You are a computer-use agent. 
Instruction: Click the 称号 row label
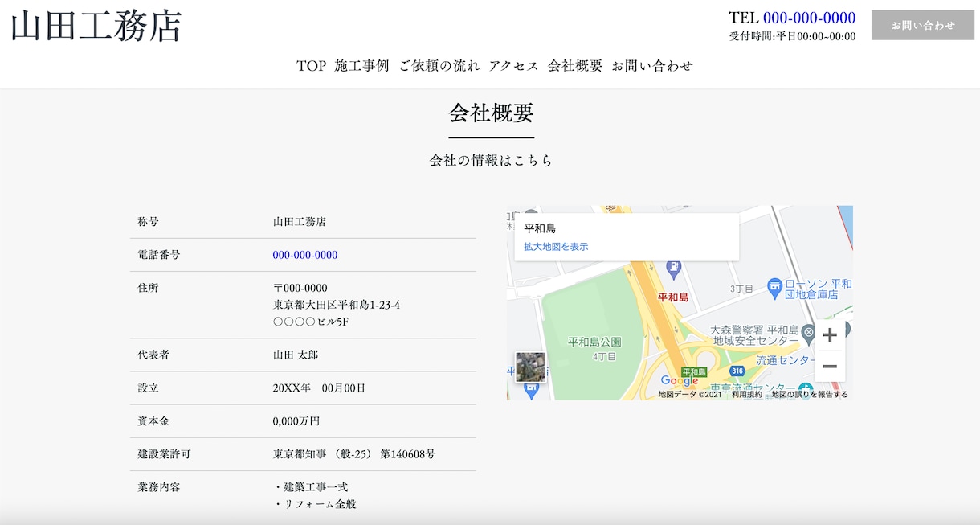pyautogui.click(x=149, y=222)
